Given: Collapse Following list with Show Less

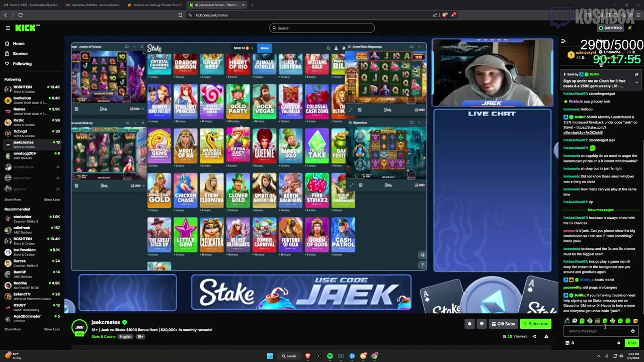Looking at the screenshot, I should click(52, 200).
